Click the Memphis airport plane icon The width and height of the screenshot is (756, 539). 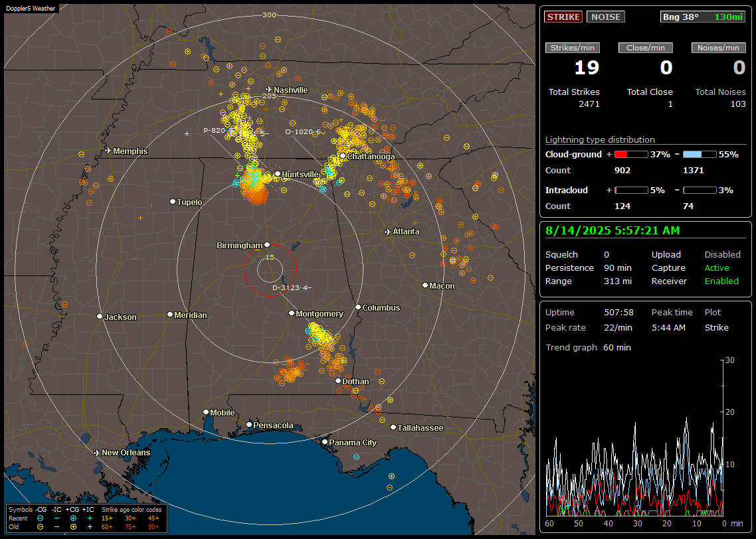pos(108,151)
